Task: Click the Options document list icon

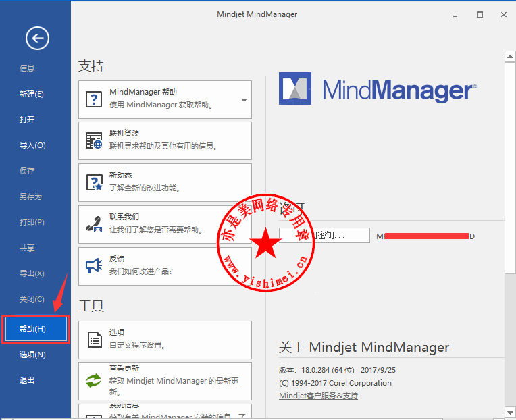Action: [x=95, y=340]
